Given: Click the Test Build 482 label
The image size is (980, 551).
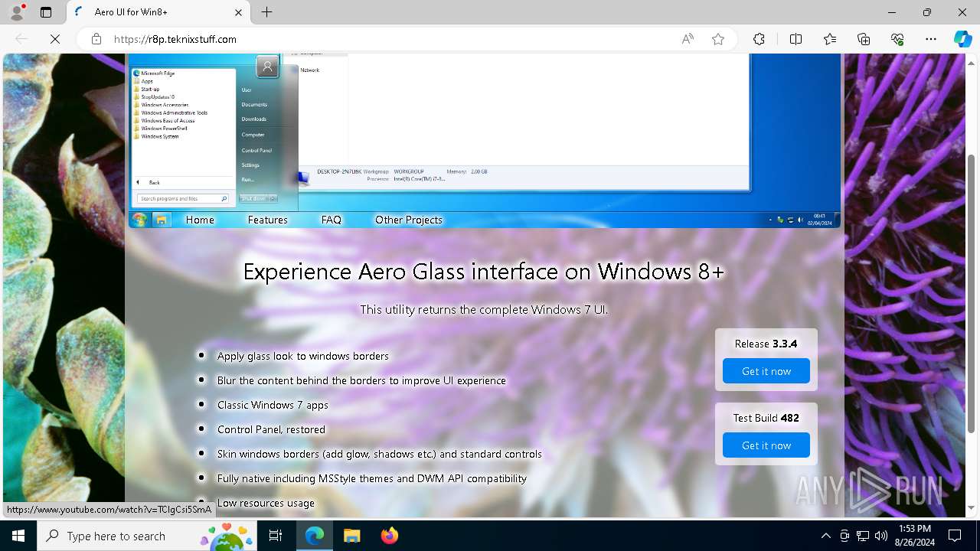Looking at the screenshot, I should (x=766, y=418).
